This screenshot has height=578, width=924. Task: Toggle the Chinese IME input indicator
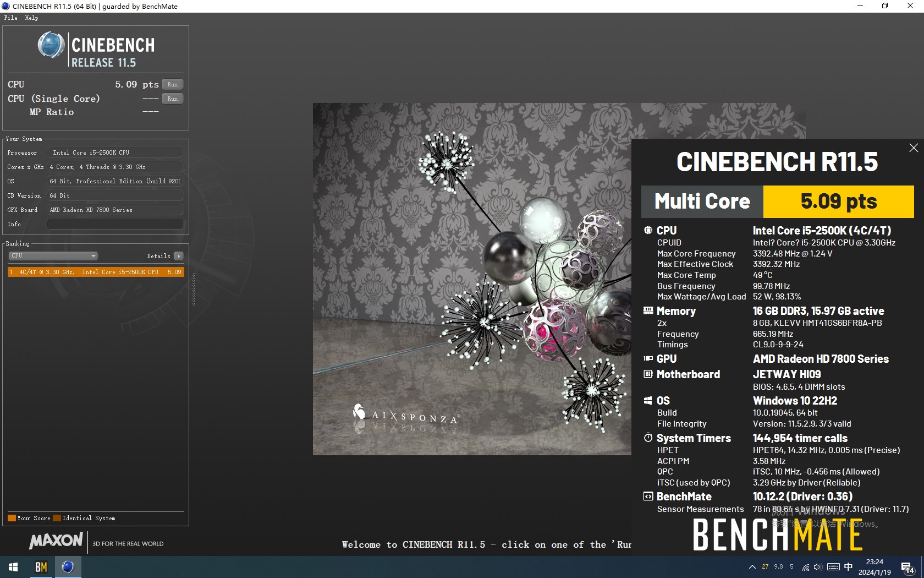(x=848, y=567)
